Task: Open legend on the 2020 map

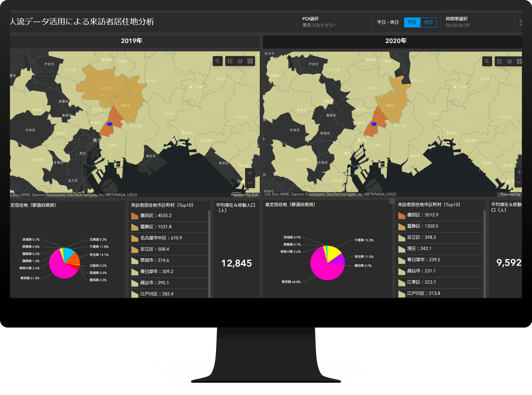Action: (x=500, y=61)
